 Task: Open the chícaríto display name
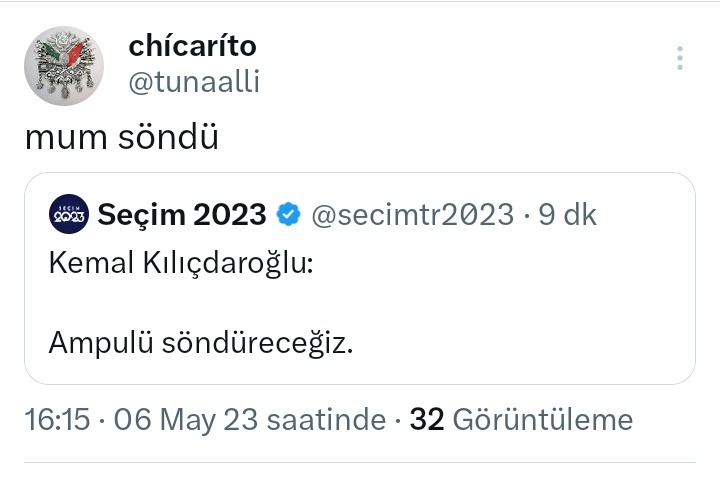pos(194,46)
